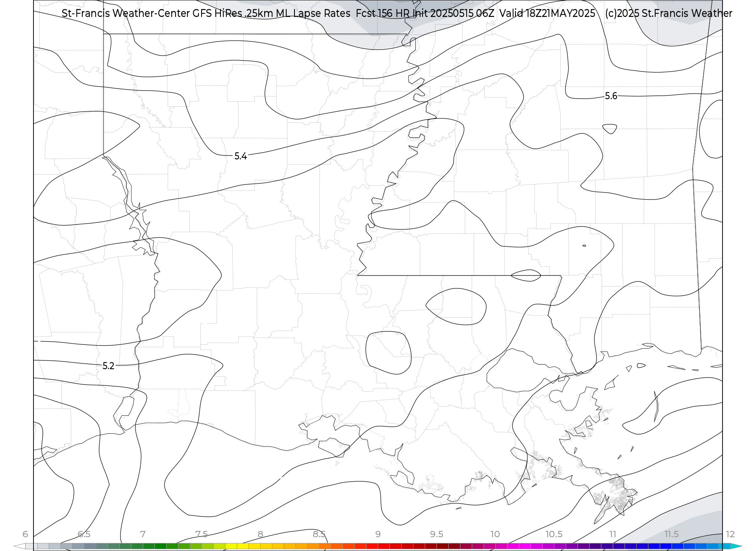Click the 'St-Francis Weather-Center' title text
Viewport: 756px width, 551px height.
[x=126, y=13]
